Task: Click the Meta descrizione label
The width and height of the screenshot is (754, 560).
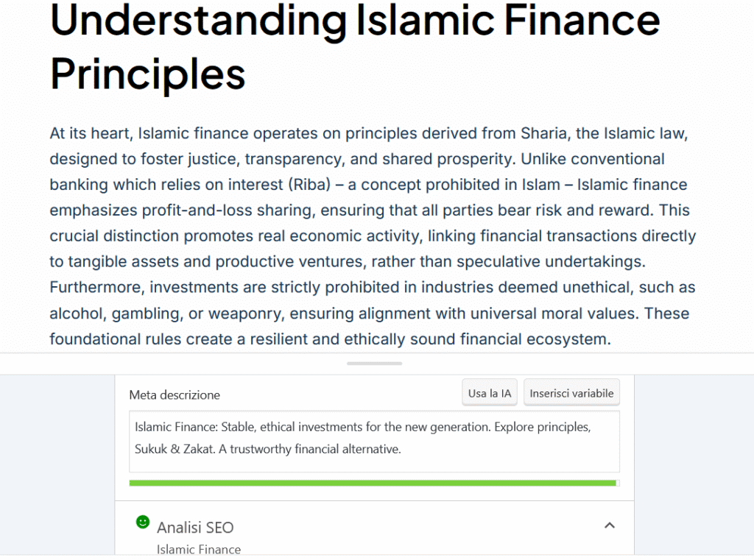Action: point(175,395)
